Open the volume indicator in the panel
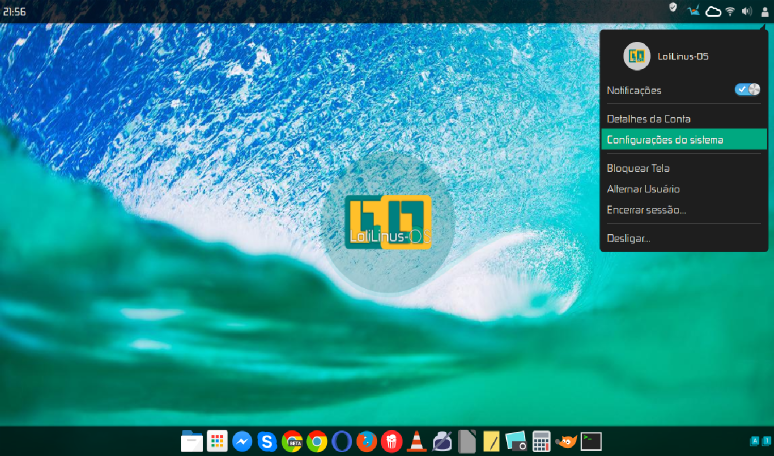This screenshot has width=774, height=456. click(747, 11)
